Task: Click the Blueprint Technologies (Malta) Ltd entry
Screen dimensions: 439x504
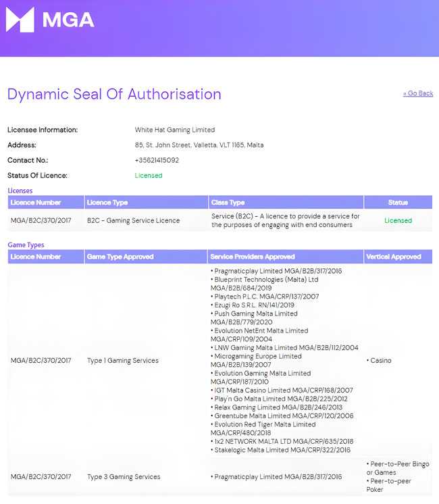Action: pos(264,284)
